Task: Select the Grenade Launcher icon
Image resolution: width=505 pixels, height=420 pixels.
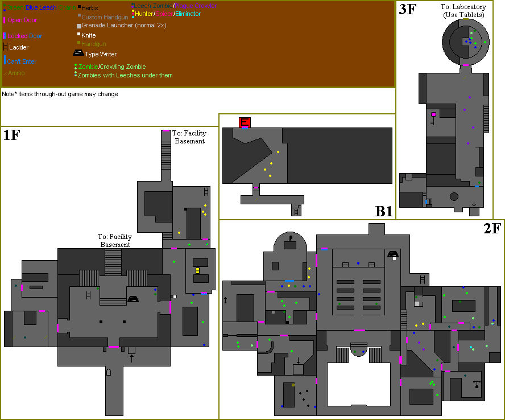Action: [80, 25]
